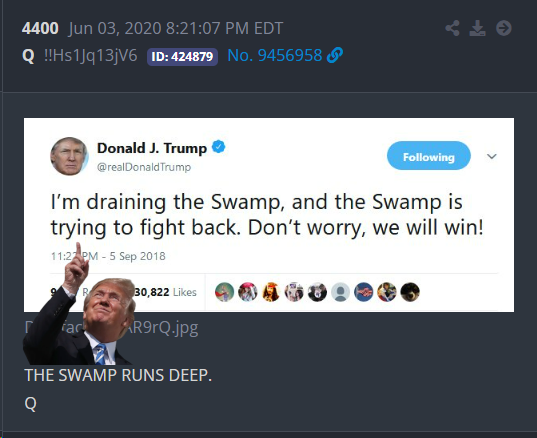Screen dimensions: 537x438
Task: Open the @realDonaldTrump handle
Action: click(x=144, y=167)
